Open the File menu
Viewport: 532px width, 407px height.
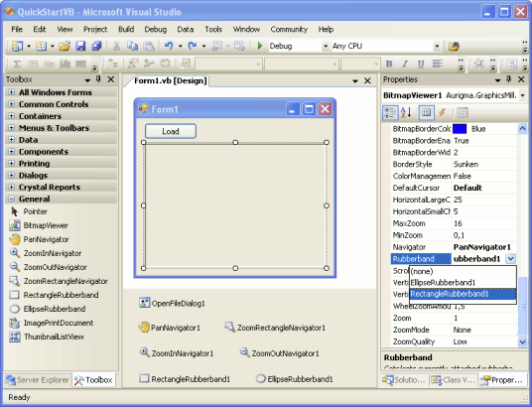click(x=17, y=29)
